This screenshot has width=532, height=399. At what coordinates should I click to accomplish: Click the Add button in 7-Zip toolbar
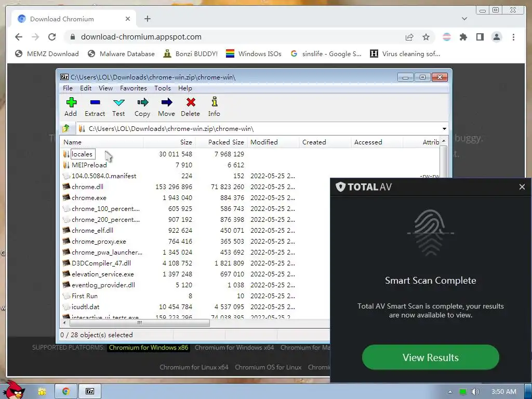(x=71, y=107)
